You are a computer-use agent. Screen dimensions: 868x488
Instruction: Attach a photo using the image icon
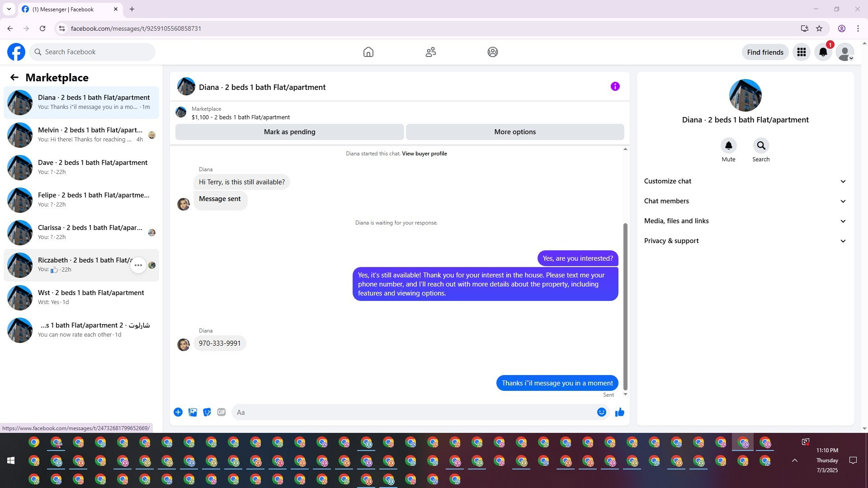pyautogui.click(x=193, y=412)
